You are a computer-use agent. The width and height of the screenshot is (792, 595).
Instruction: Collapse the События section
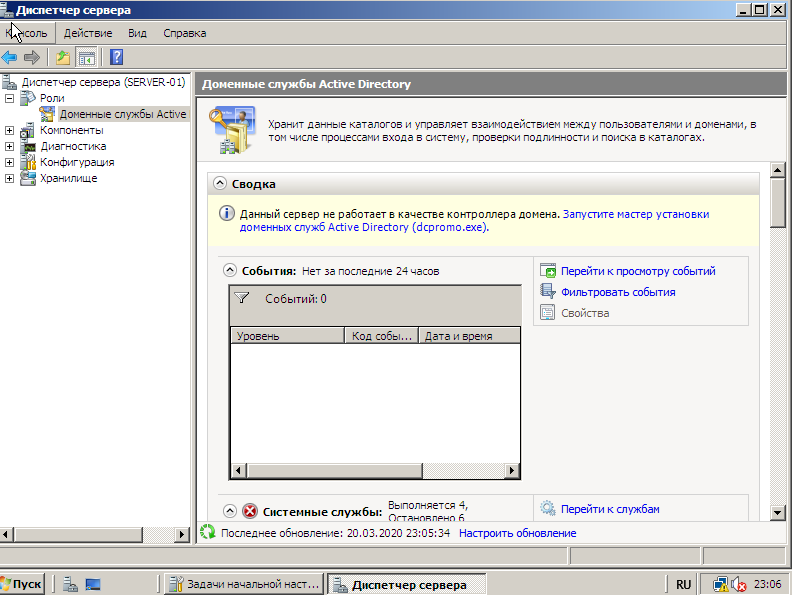[230, 270]
